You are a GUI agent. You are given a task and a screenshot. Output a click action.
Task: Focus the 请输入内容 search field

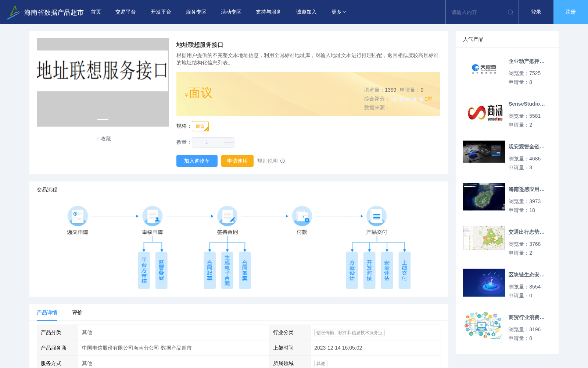477,12
